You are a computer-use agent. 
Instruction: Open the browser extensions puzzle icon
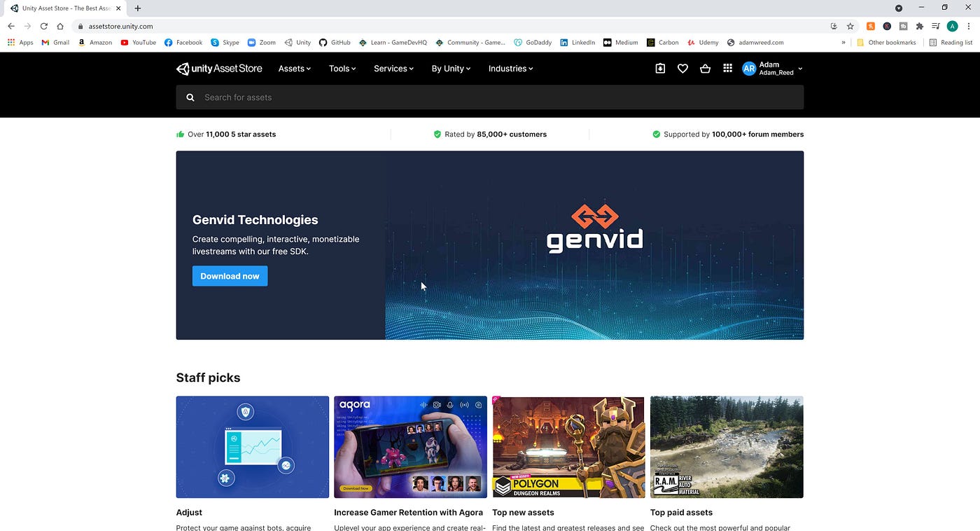pyautogui.click(x=920, y=26)
